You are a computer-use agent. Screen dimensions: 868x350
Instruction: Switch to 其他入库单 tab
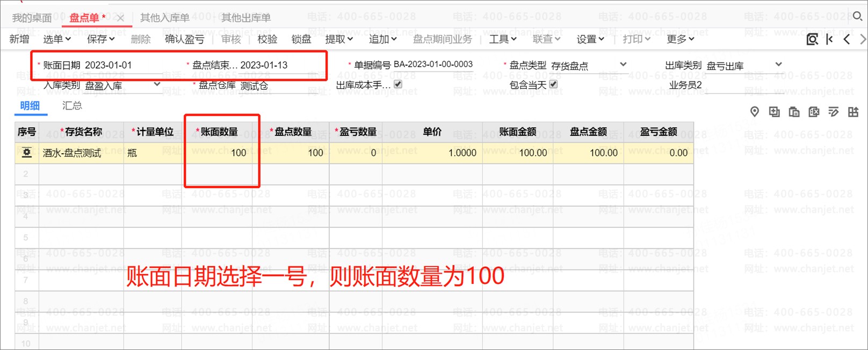click(165, 18)
